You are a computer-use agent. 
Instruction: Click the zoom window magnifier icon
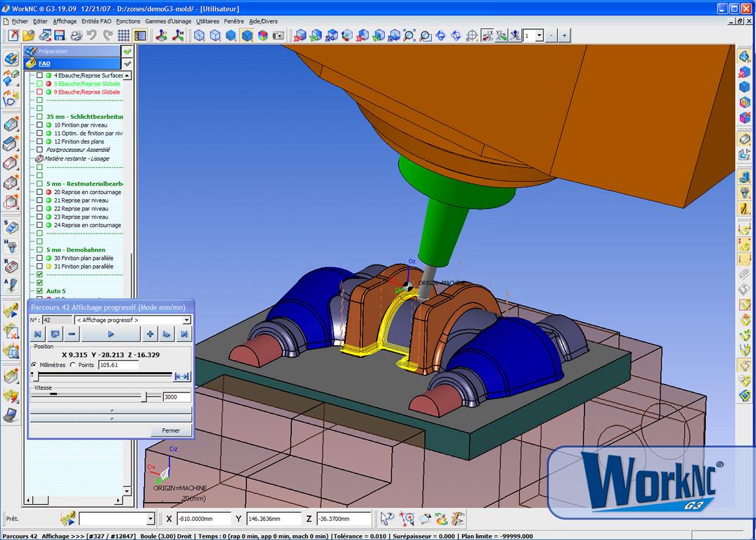pyautogui.click(x=425, y=35)
